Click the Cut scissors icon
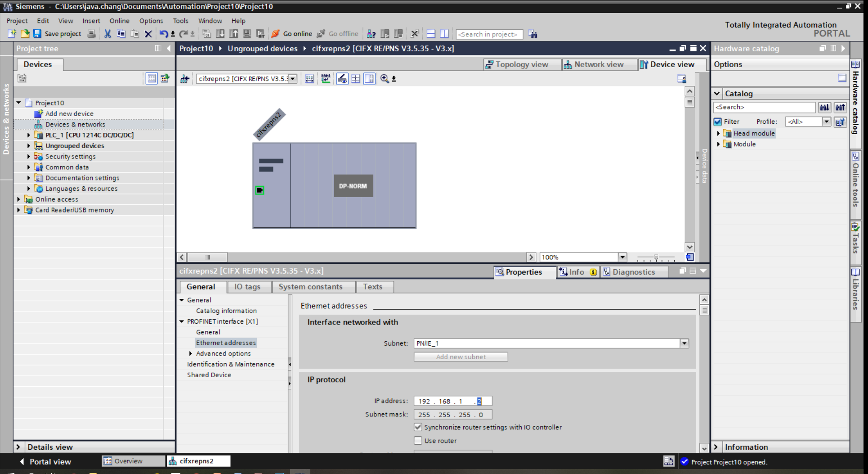Viewport: 868px width, 474px height. pos(107,34)
